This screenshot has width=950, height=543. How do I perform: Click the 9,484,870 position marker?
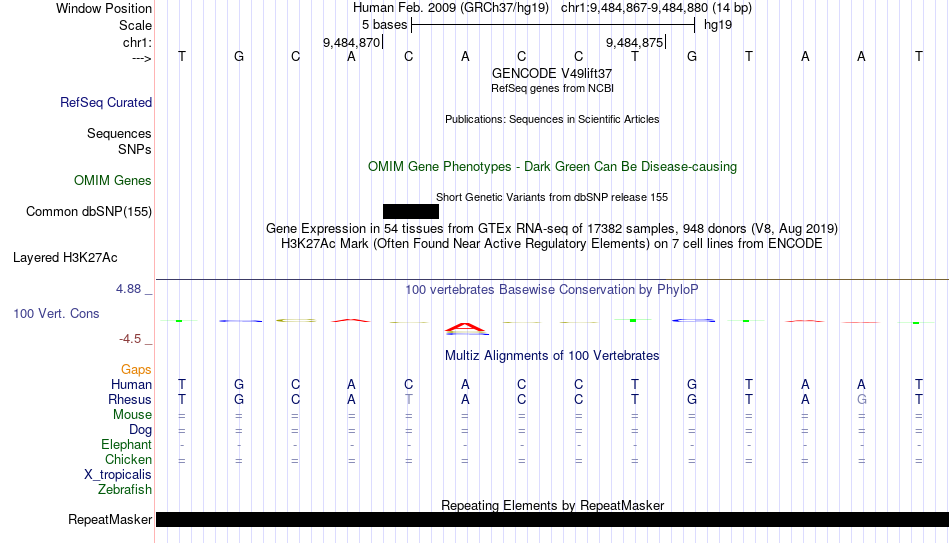click(351, 42)
